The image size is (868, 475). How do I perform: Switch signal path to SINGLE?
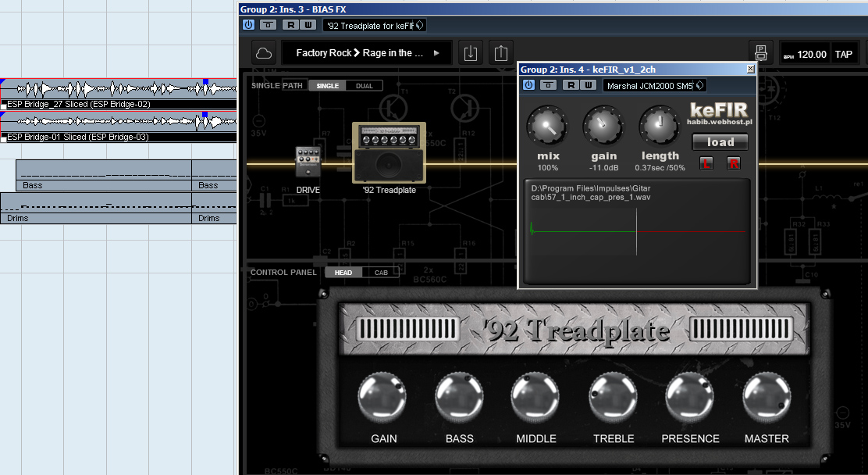click(x=328, y=86)
